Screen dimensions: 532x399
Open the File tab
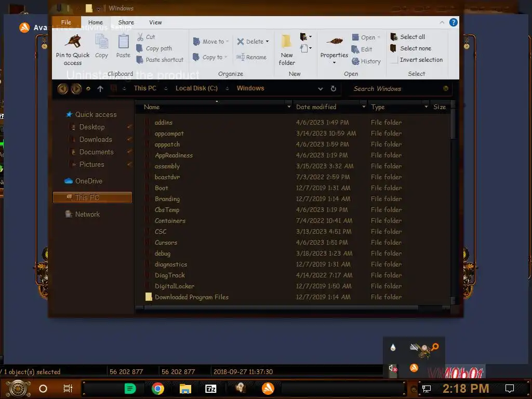click(66, 22)
